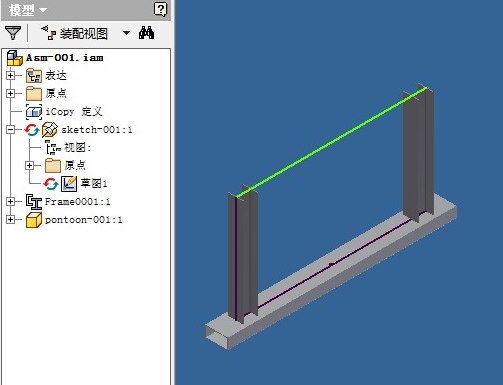The width and height of the screenshot is (503, 385).
Task: Click the browser filter funnel icon
Action: click(x=13, y=33)
